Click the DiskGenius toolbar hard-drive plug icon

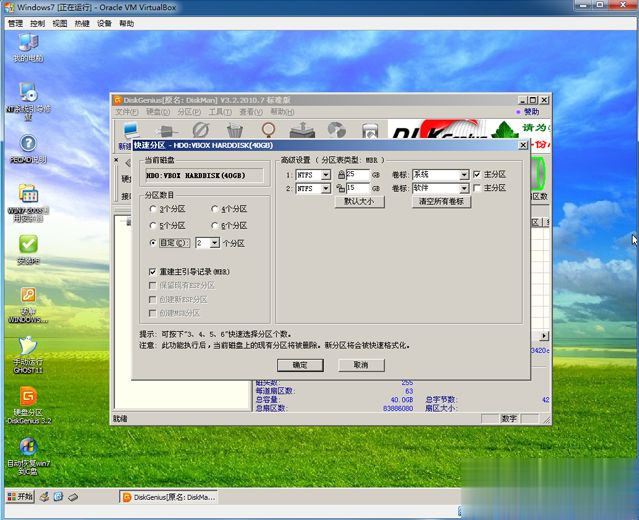pos(166,131)
